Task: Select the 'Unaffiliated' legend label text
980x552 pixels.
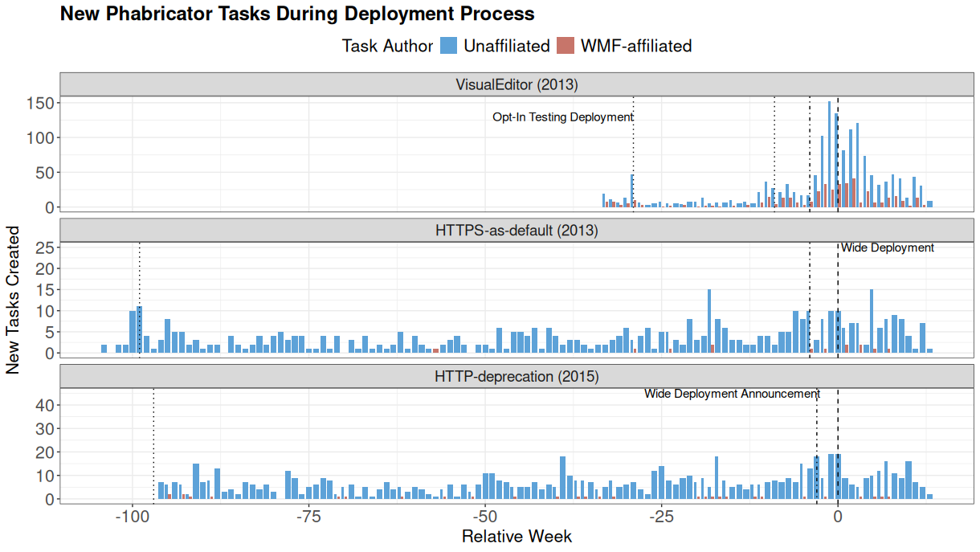Action: [x=506, y=46]
